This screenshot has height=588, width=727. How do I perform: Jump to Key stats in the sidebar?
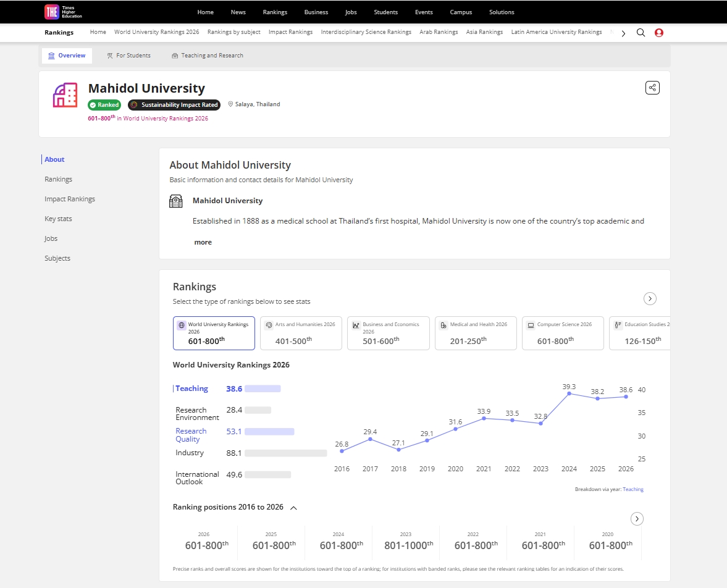(58, 219)
